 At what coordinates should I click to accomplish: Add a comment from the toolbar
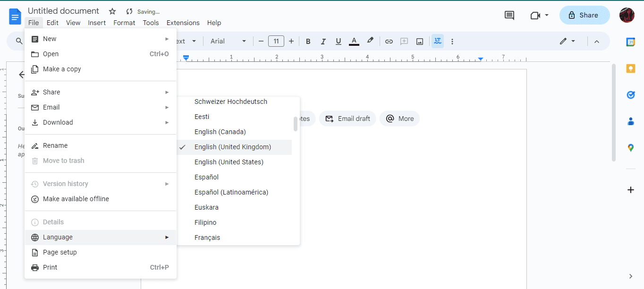404,41
